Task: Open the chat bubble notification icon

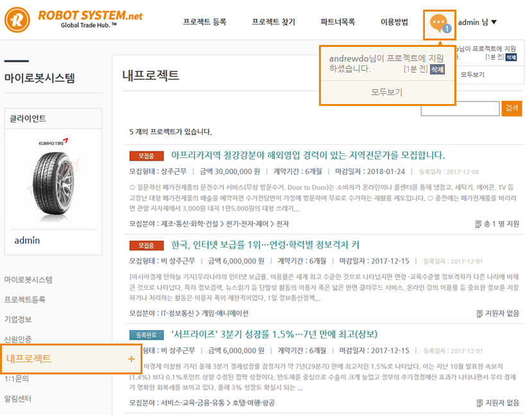Action: click(439, 22)
